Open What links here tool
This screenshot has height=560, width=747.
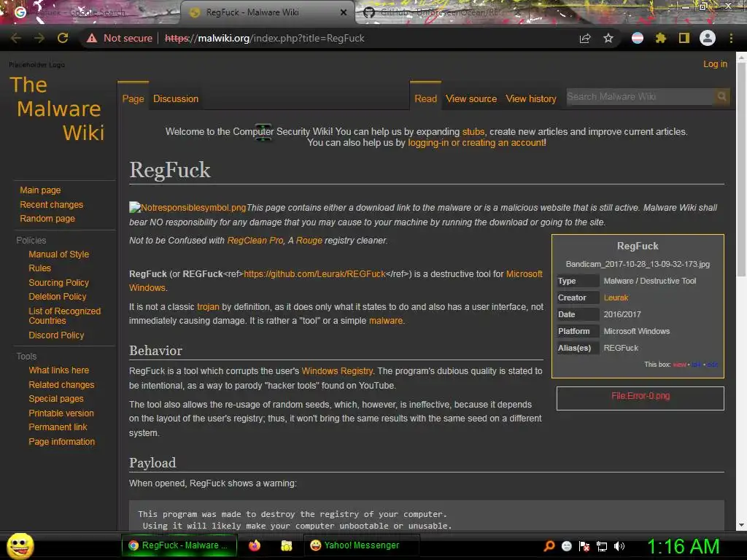58,370
